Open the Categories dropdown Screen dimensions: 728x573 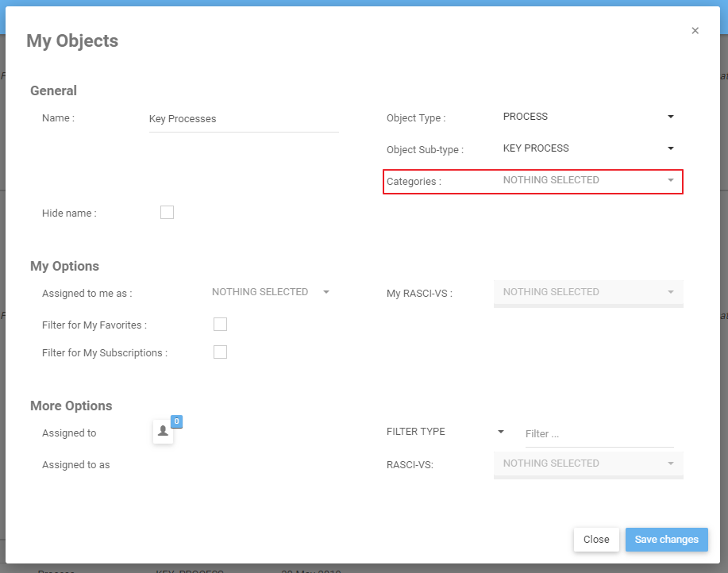(x=587, y=180)
